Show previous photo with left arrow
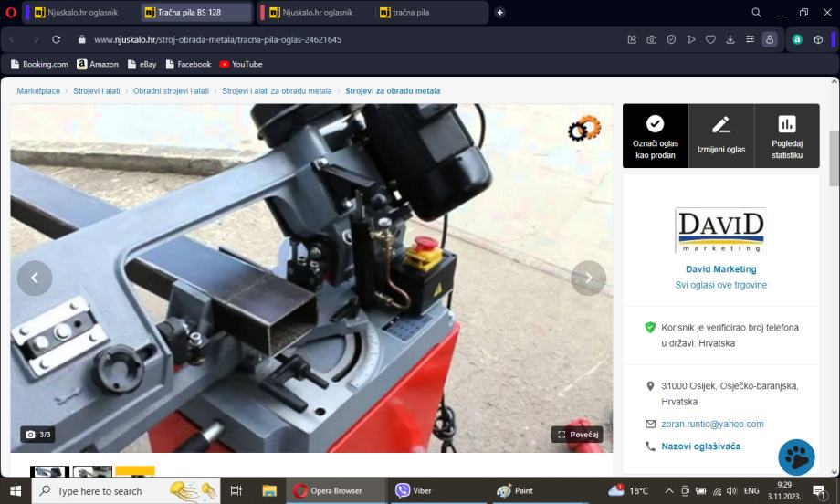840x504 pixels. 35,278
